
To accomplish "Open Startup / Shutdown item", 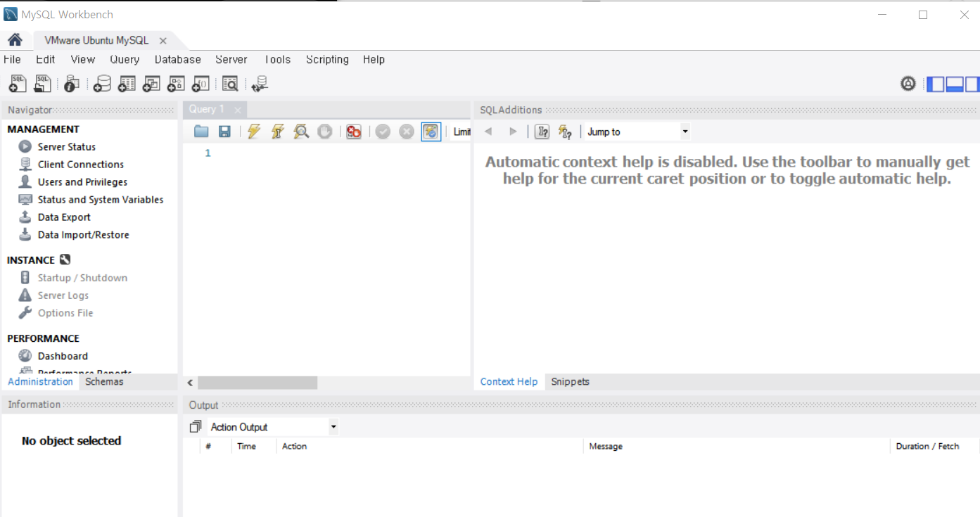I will coord(82,277).
